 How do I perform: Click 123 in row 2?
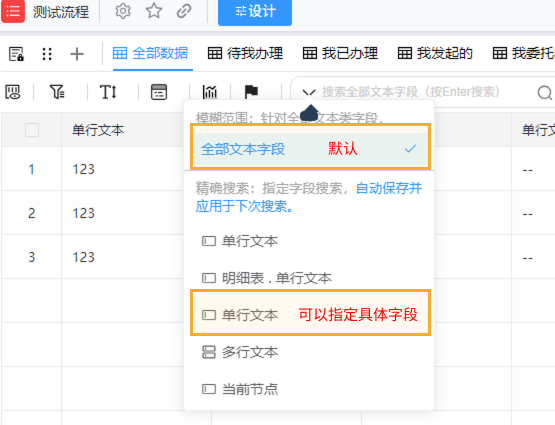[x=84, y=213]
